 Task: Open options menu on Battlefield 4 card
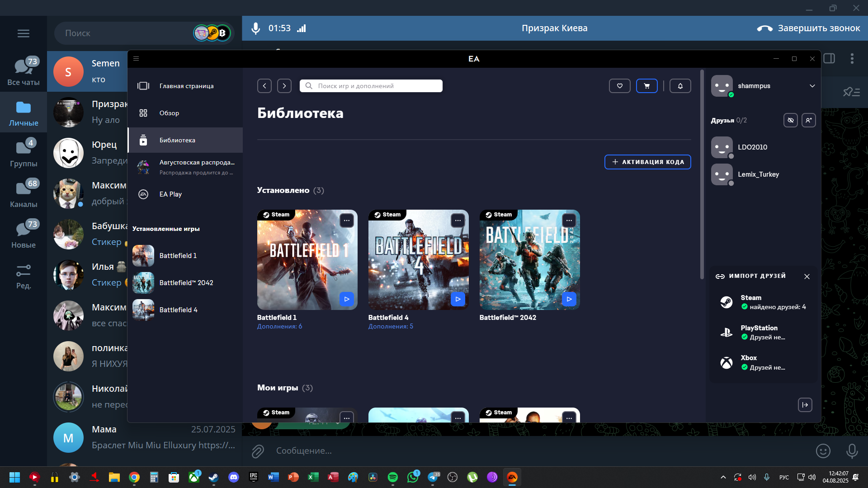(458, 221)
